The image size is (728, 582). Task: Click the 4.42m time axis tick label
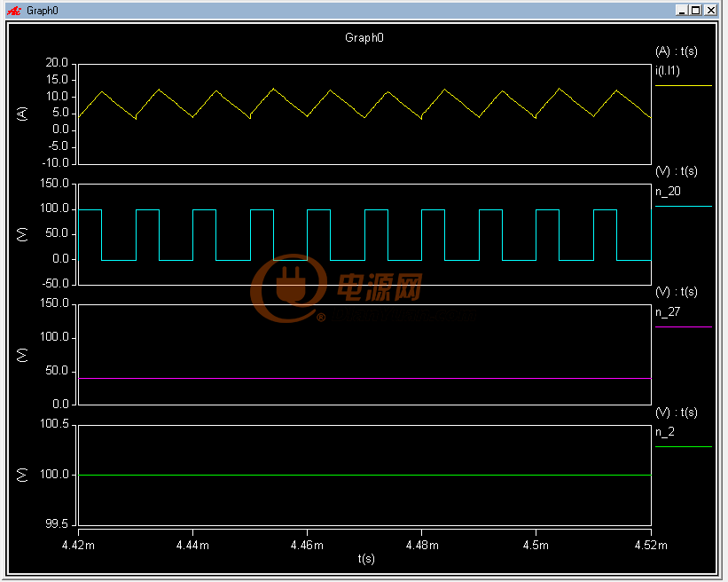click(78, 545)
